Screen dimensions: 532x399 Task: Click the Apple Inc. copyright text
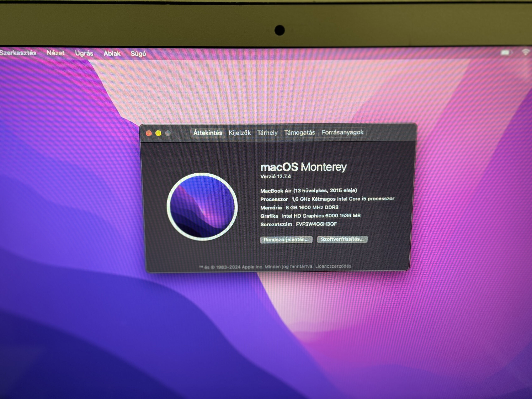(x=256, y=267)
